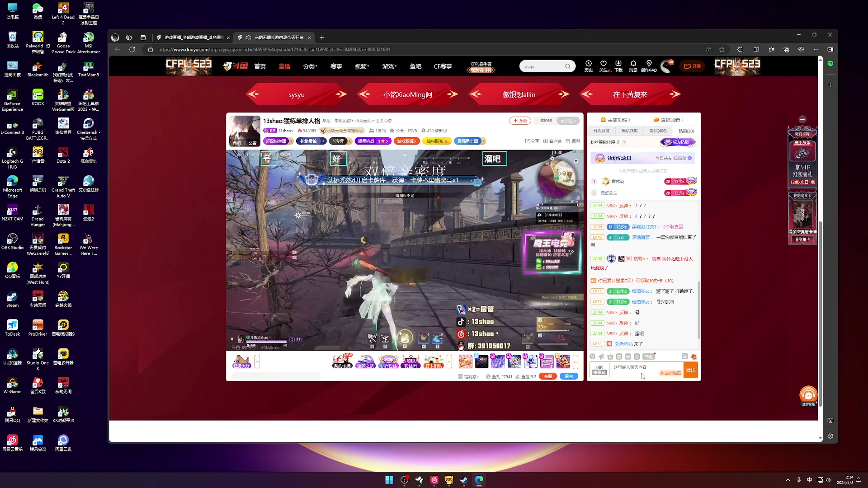The width and height of the screenshot is (868, 488).
Task: Toggle the 高能 chat filter
Action: [649, 357]
